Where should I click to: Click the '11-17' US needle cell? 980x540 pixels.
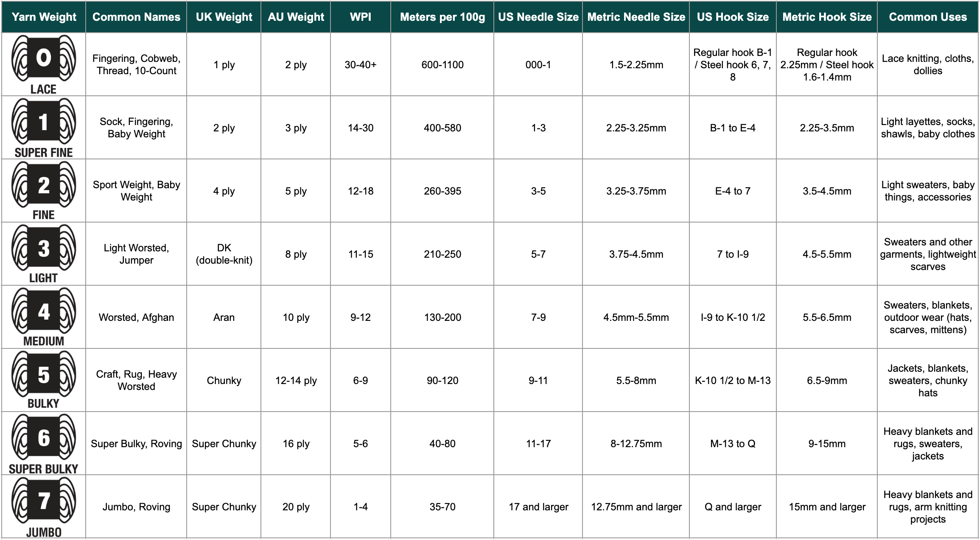(538, 443)
